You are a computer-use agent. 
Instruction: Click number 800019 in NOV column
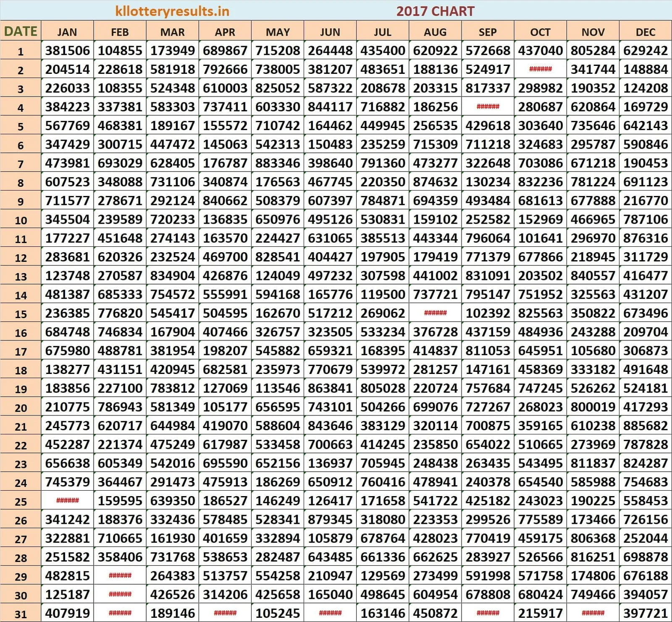(593, 407)
